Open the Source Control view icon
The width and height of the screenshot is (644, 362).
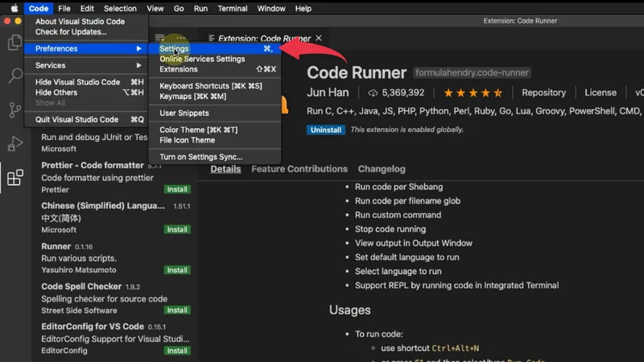tap(14, 110)
